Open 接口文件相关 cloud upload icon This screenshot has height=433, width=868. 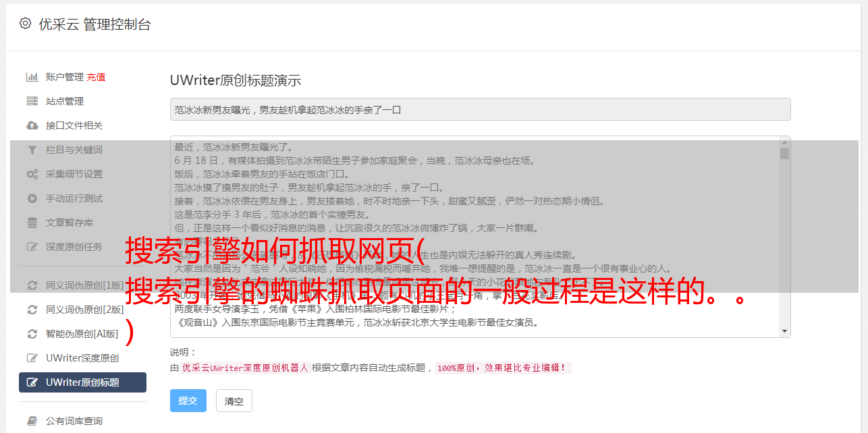click(32, 125)
